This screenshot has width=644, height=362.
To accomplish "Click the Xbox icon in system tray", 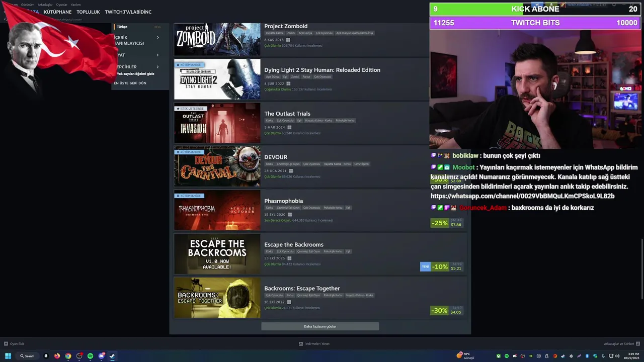I will [x=499, y=356].
